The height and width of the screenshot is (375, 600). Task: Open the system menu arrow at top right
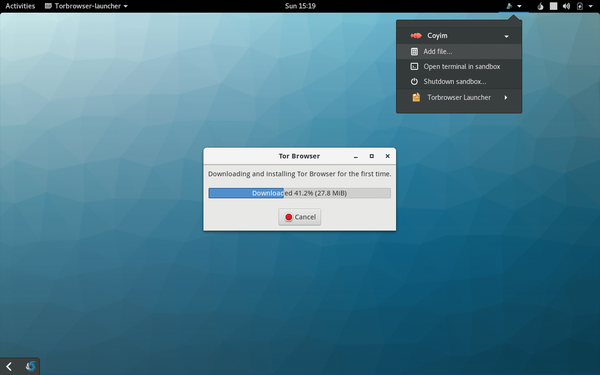(x=590, y=6)
